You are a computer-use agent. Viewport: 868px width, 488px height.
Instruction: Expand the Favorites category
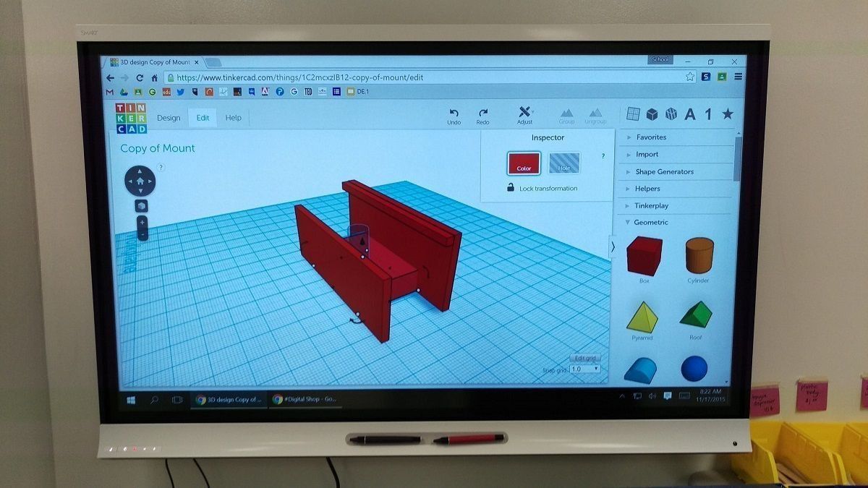(650, 137)
